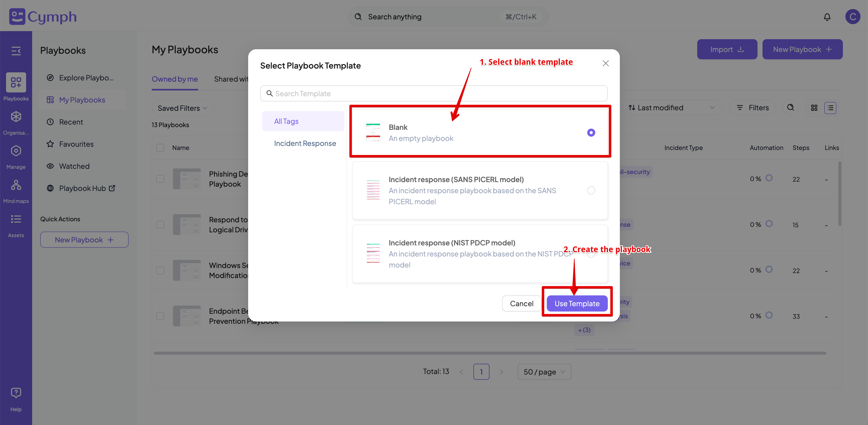The image size is (868, 425).
Task: Check the select-all checkbox in the Name column
Action: click(x=160, y=148)
